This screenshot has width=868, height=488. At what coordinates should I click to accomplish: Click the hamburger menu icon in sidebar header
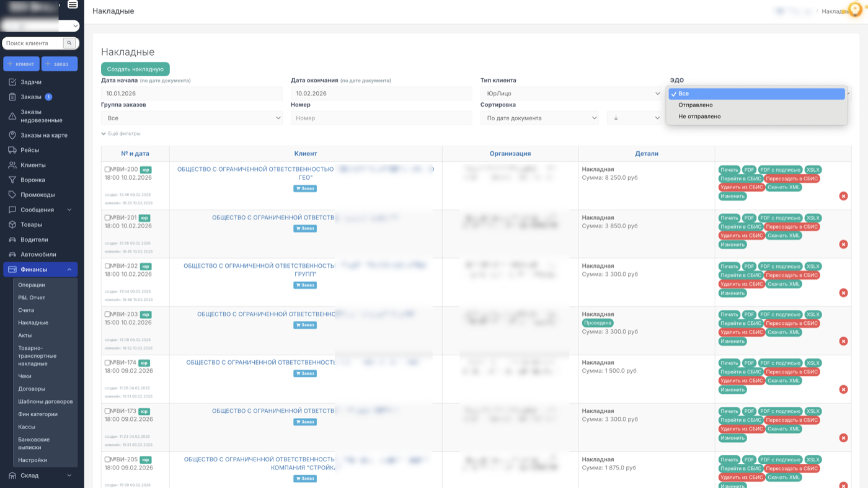pyautogui.click(x=73, y=5)
